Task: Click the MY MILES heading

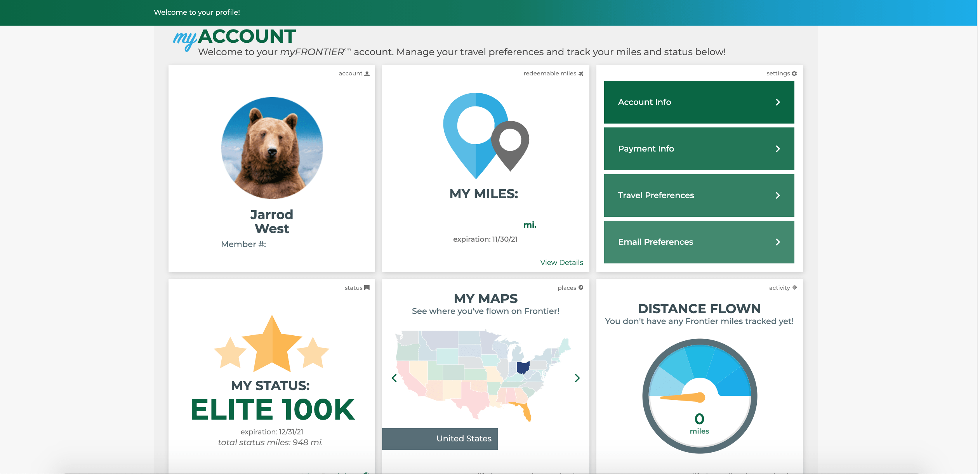Action: [x=484, y=193]
